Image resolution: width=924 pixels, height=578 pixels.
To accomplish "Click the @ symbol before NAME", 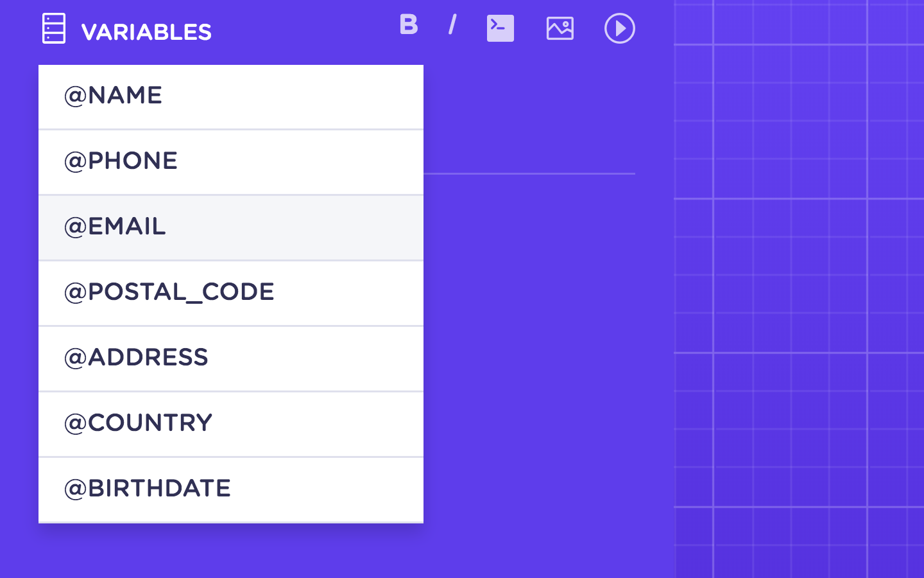I will (75, 96).
